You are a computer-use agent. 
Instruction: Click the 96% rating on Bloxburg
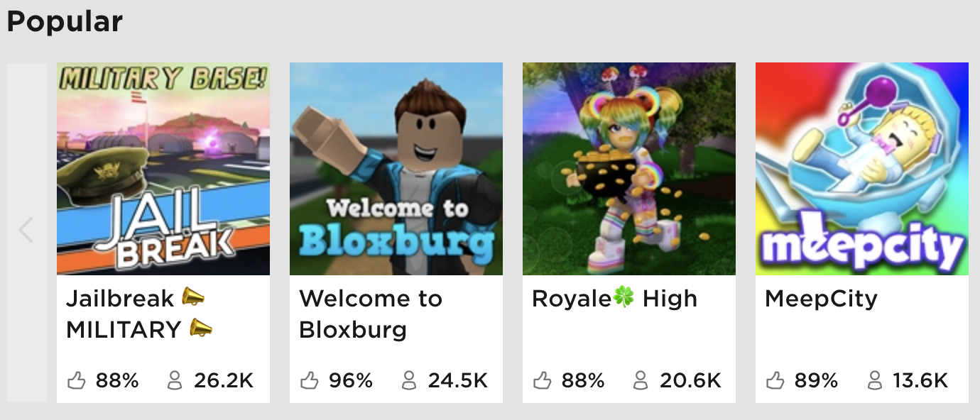tap(351, 381)
